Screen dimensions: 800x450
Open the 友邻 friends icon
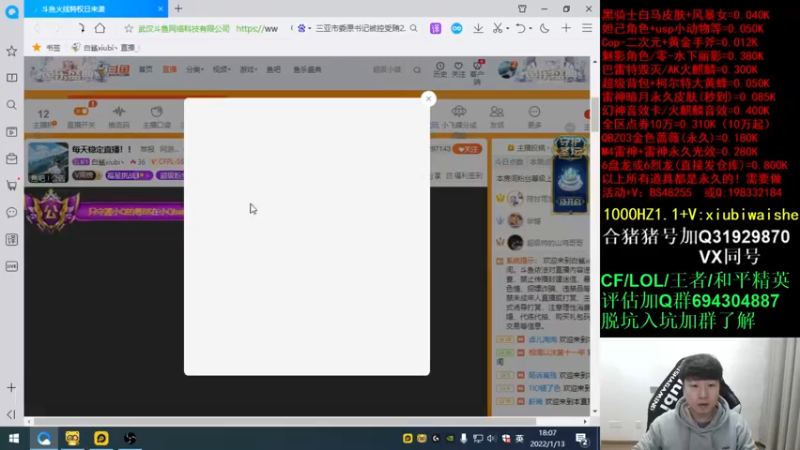tap(496, 117)
